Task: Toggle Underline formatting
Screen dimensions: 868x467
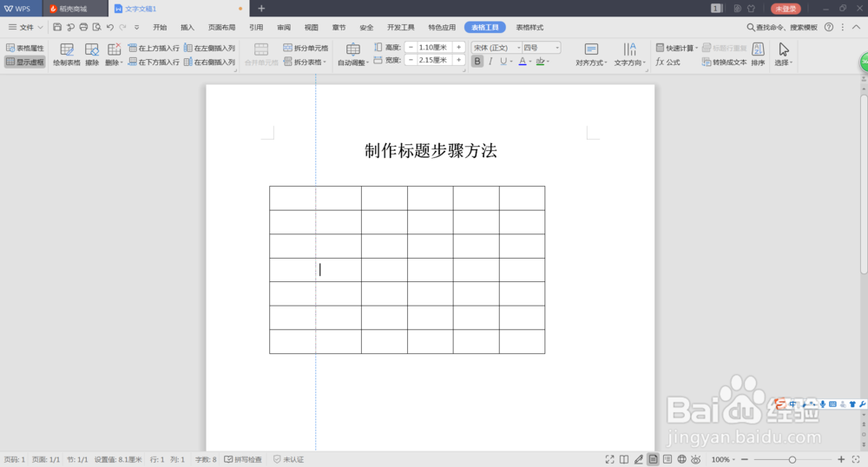Action: (x=503, y=62)
